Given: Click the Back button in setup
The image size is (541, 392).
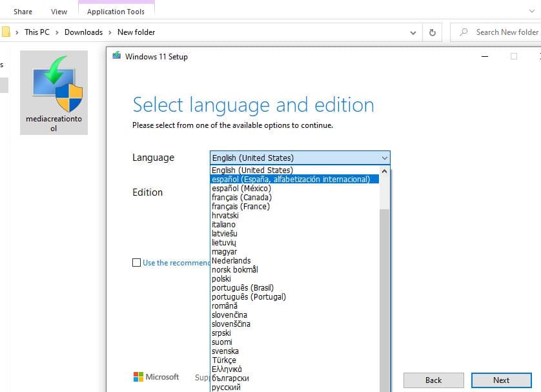Looking at the screenshot, I should click(x=433, y=380).
